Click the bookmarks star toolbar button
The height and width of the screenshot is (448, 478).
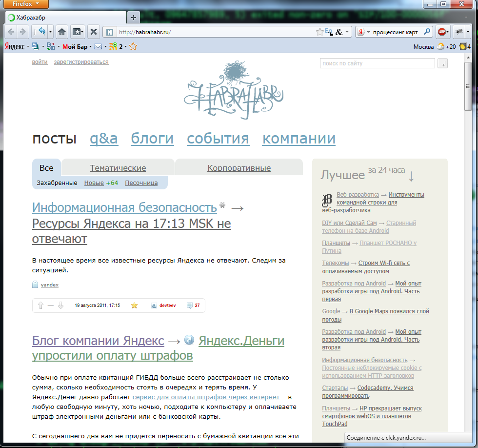pyautogui.click(x=78, y=32)
